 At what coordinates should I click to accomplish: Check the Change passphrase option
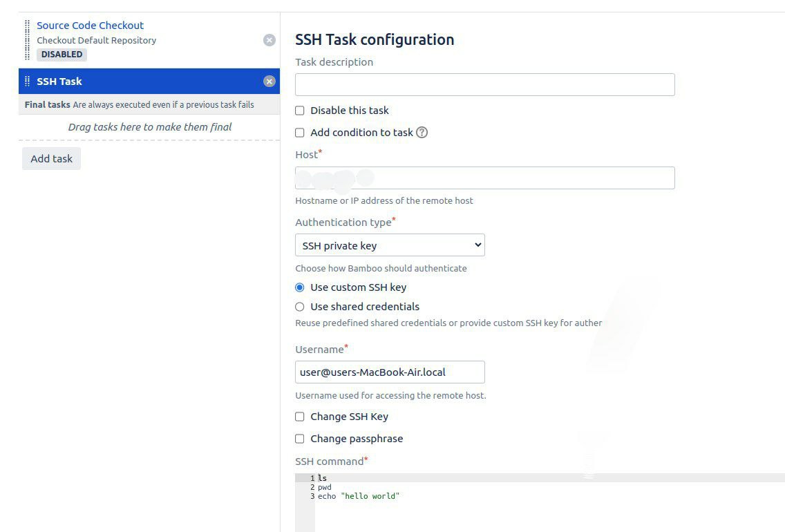(299, 438)
